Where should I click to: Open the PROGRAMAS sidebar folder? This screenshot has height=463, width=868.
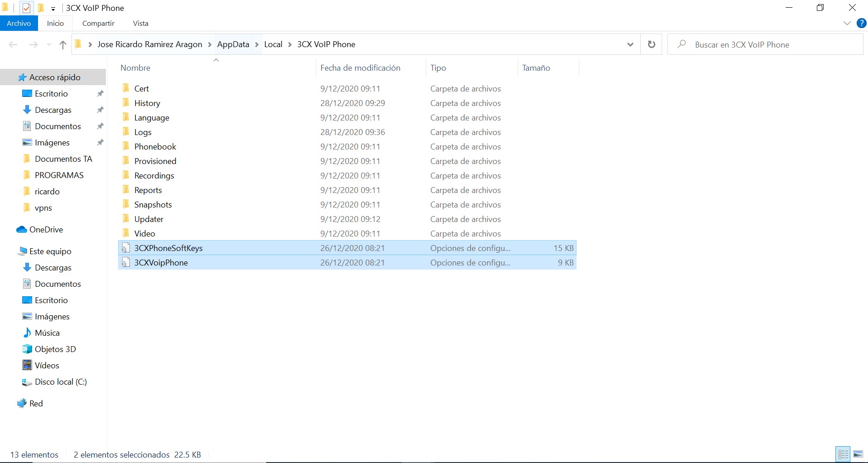click(59, 175)
